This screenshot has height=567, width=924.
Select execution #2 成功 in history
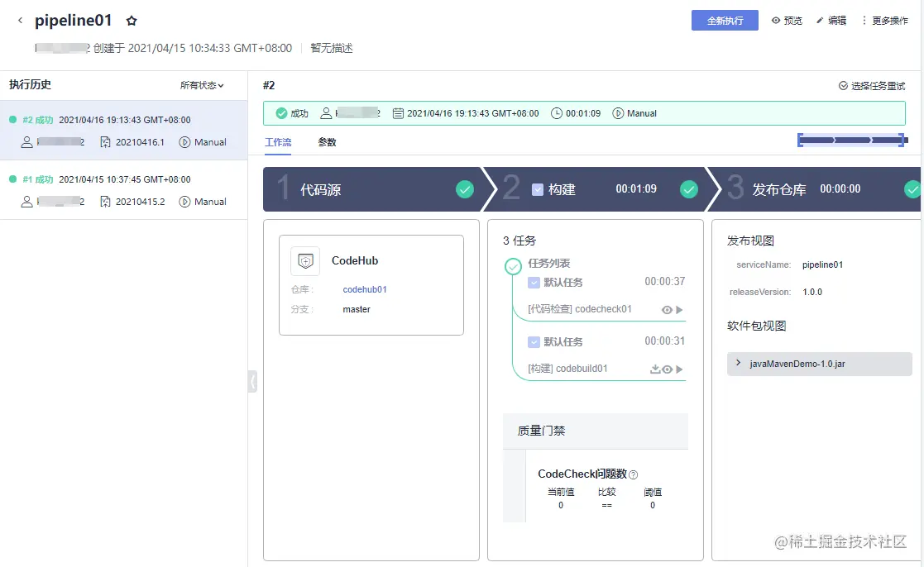click(x=124, y=131)
